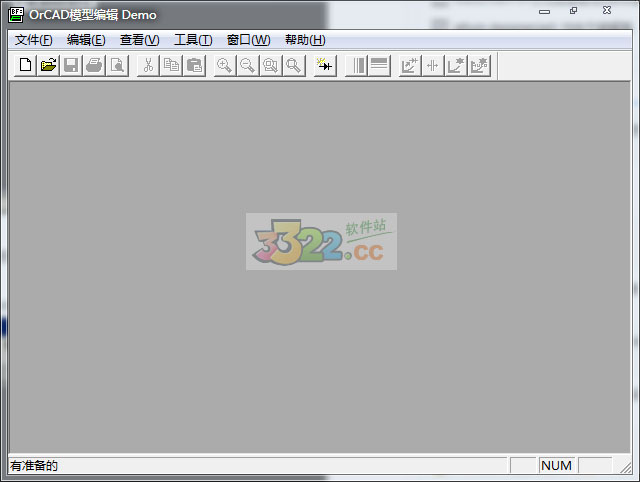Select the vertical split view icon
Image resolution: width=640 pixels, height=482 pixels.
356,65
